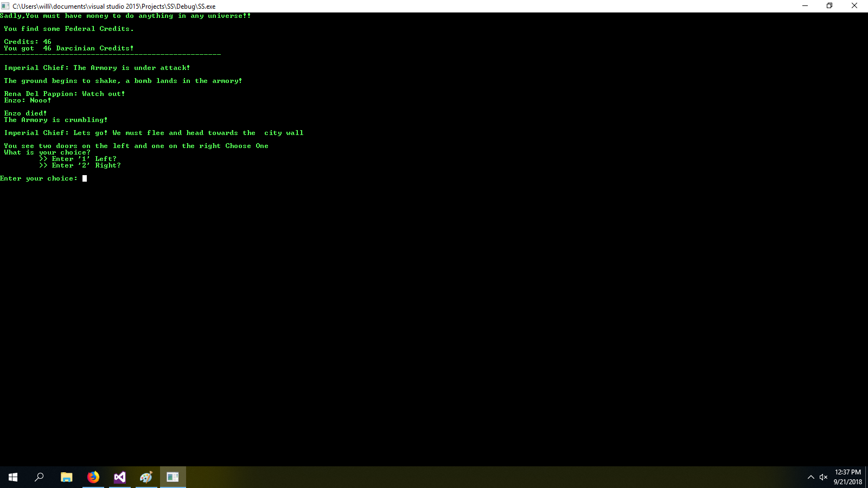Show hidden system tray icons
868x488 pixels.
[810, 477]
